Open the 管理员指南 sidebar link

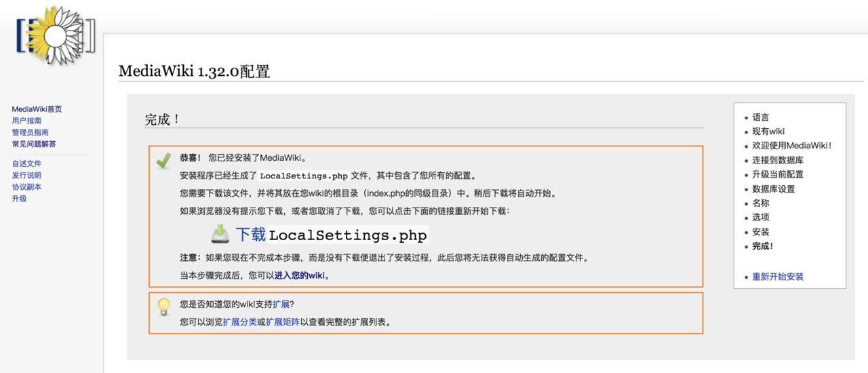click(30, 132)
